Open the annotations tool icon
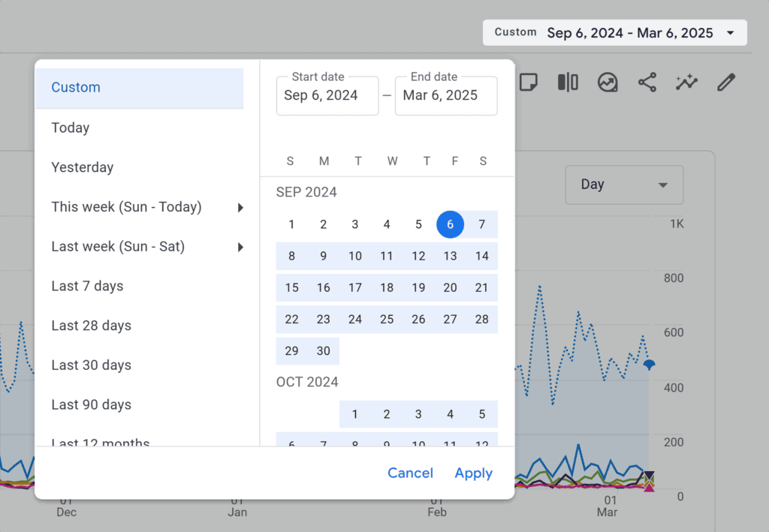The image size is (769, 532). pos(529,83)
